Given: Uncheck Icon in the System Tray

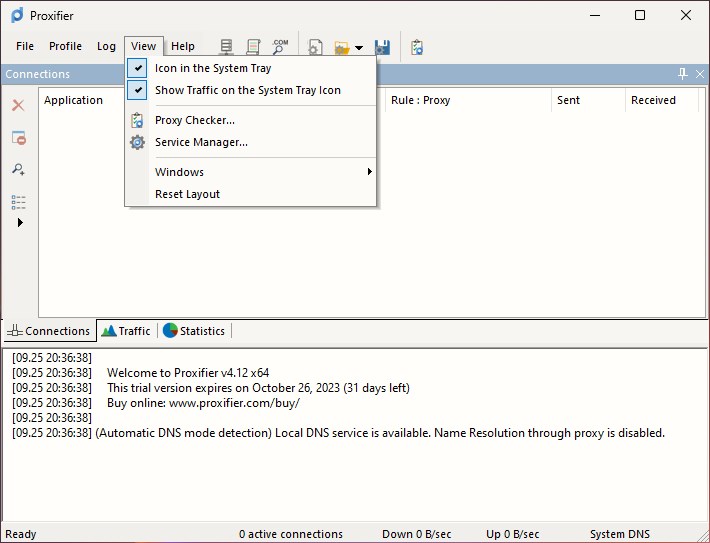Looking at the screenshot, I should tap(212, 68).
